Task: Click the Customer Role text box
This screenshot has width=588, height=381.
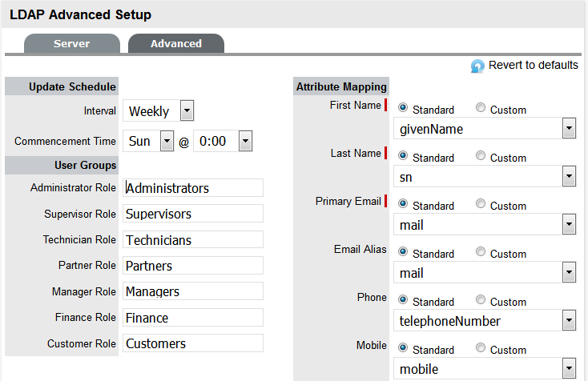Action: (x=193, y=343)
